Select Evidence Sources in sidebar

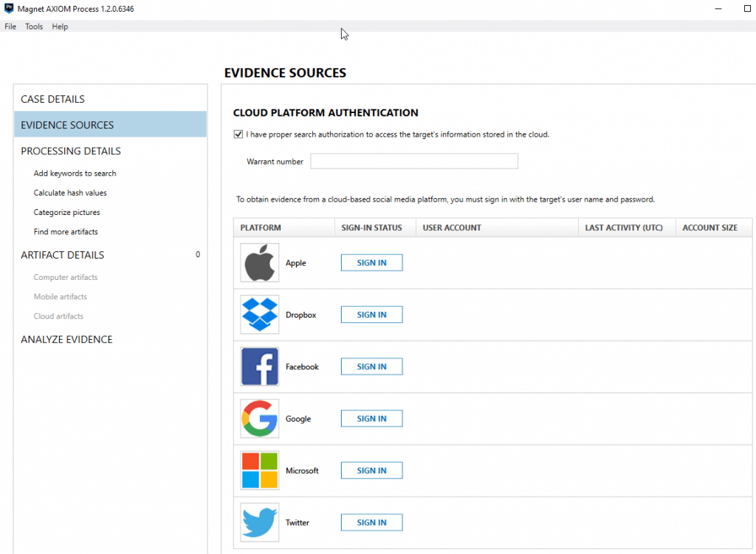pyautogui.click(x=111, y=125)
